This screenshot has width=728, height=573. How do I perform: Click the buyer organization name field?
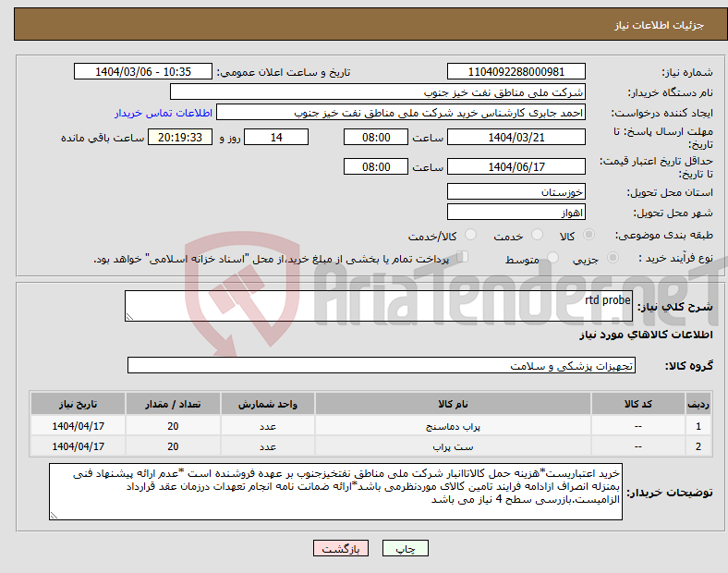(378, 91)
